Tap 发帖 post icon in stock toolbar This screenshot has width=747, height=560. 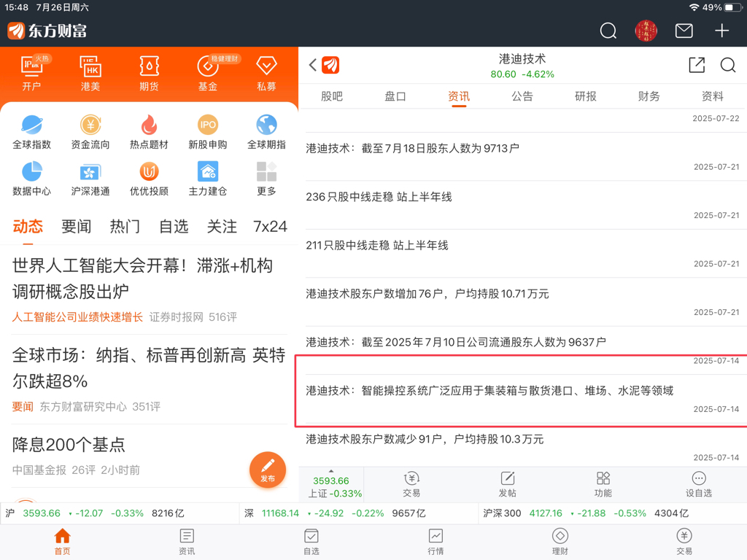click(x=508, y=484)
